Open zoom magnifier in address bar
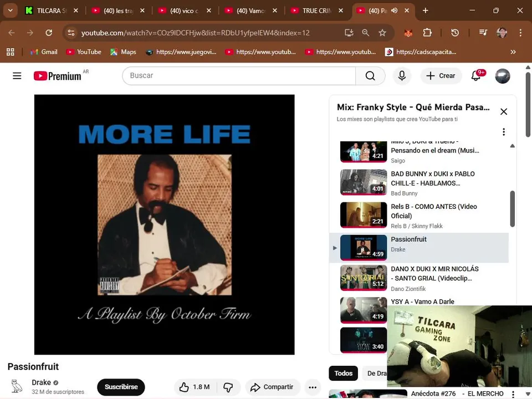 [365, 33]
